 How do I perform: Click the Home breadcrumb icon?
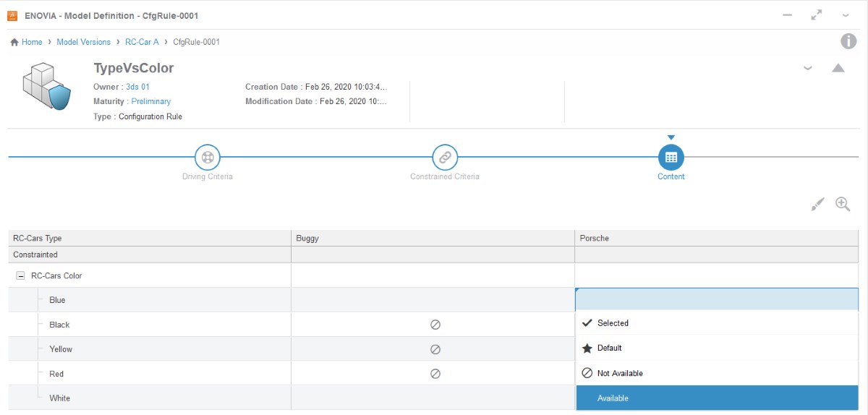14,42
